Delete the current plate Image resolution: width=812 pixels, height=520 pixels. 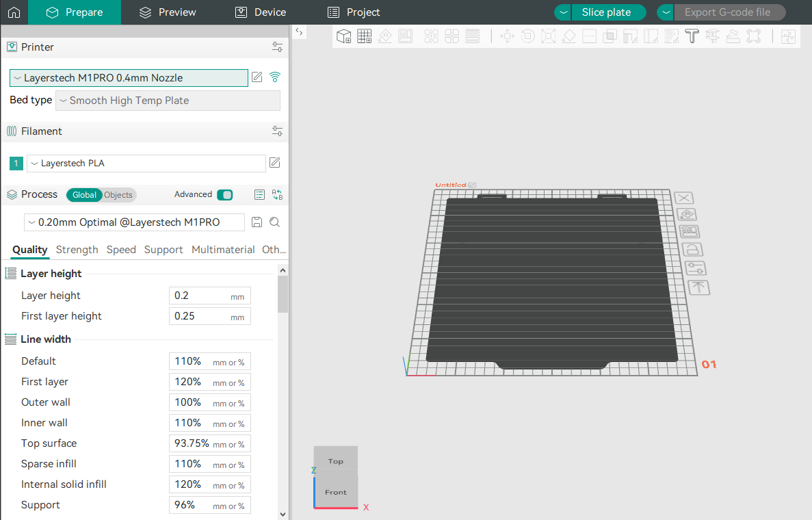(683, 198)
